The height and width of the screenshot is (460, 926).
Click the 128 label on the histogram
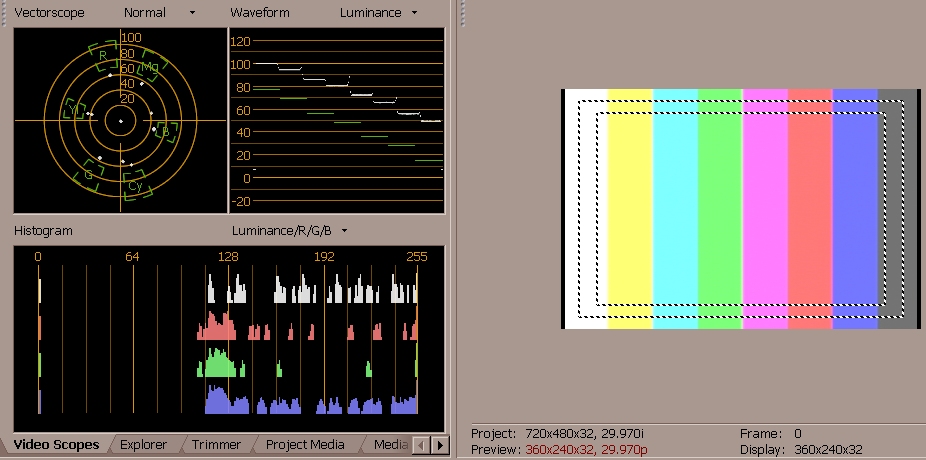(229, 257)
